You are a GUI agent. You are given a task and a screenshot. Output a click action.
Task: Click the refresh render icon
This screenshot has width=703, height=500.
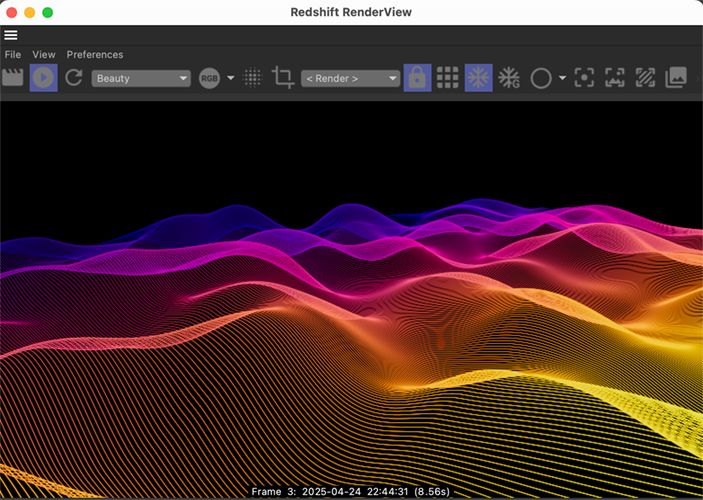(74, 78)
